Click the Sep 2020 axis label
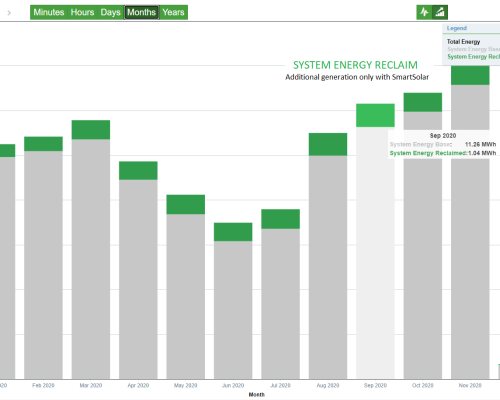 (375, 385)
